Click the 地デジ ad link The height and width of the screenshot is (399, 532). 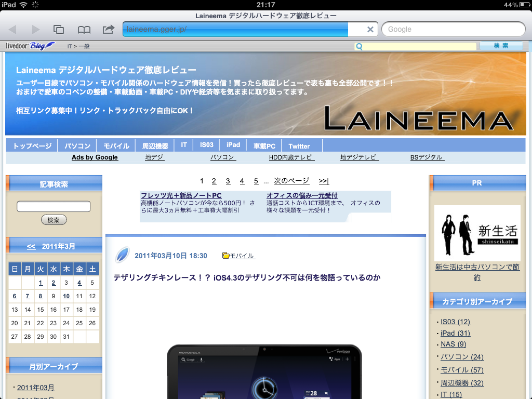(154, 157)
